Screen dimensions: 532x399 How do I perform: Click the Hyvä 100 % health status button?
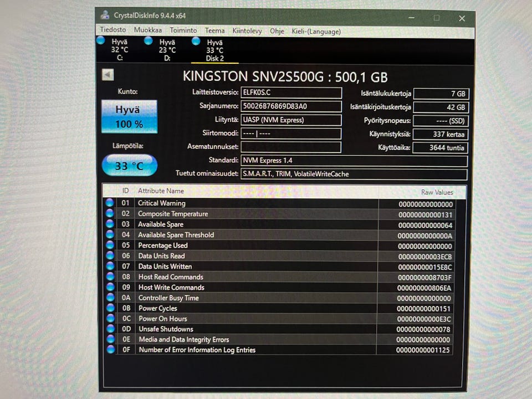[x=129, y=116]
